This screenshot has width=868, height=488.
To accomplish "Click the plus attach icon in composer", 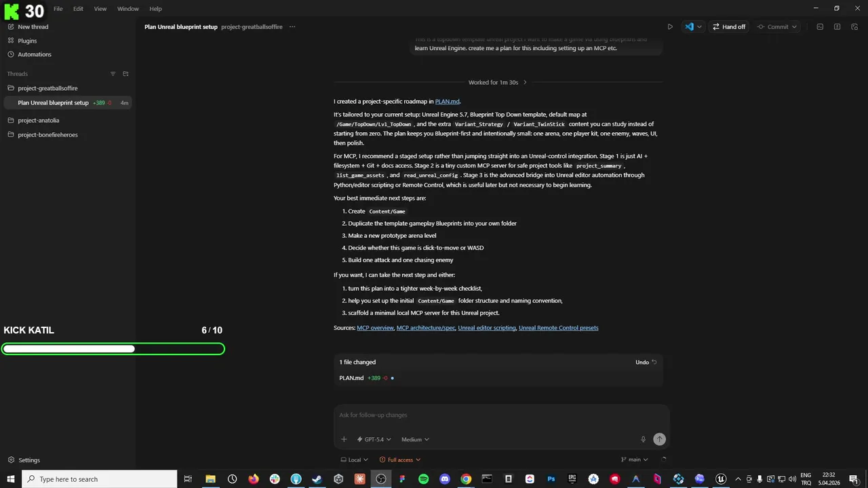I will (x=344, y=439).
